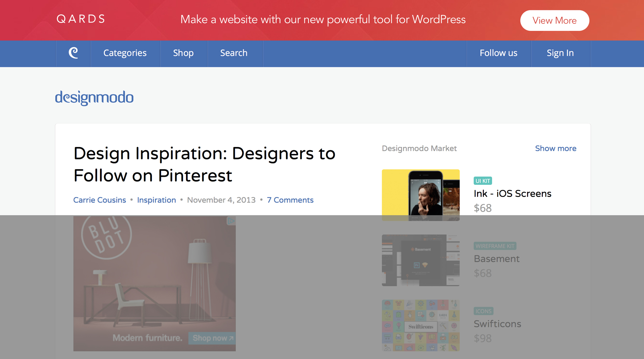The height and width of the screenshot is (359, 644).
Task: Click the QARDS logo in the banner
Action: [x=81, y=19]
